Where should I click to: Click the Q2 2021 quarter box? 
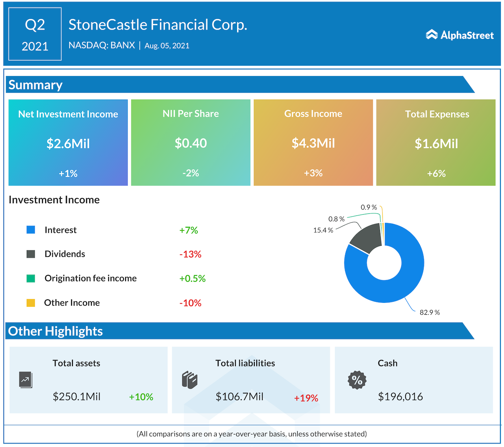pos(35,34)
